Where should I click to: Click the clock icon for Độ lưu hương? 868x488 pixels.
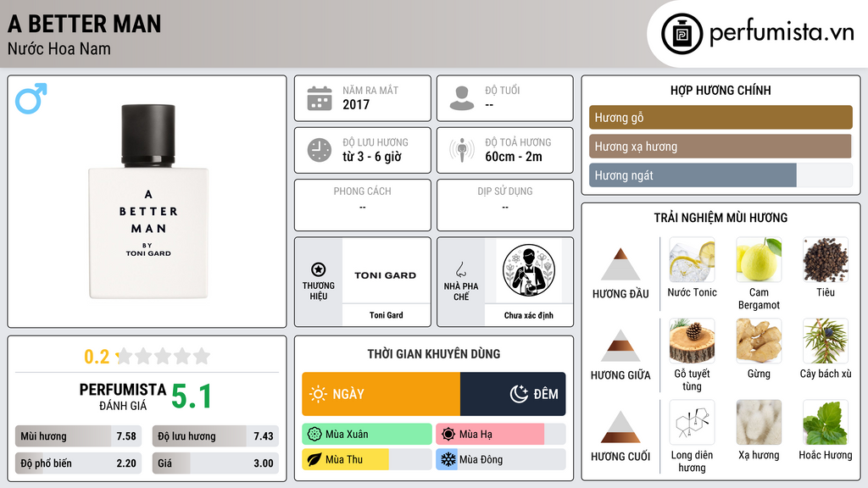[320, 150]
